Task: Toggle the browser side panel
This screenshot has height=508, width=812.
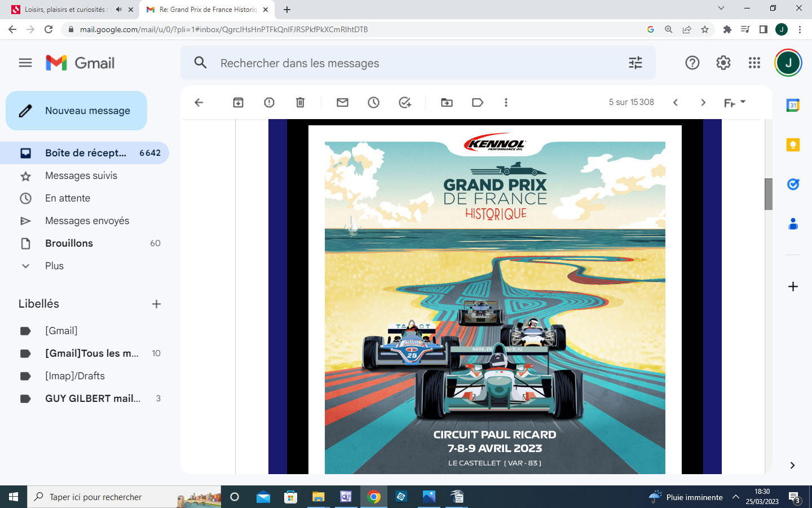Action: pos(764,29)
